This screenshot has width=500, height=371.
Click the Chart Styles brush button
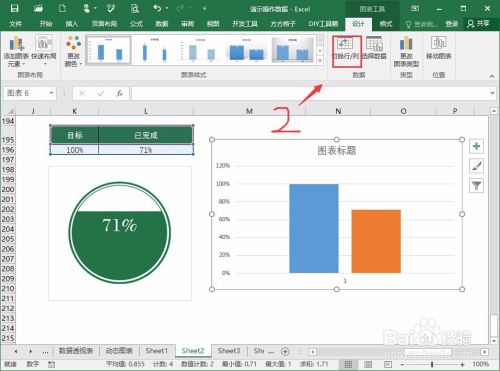pyautogui.click(x=476, y=166)
